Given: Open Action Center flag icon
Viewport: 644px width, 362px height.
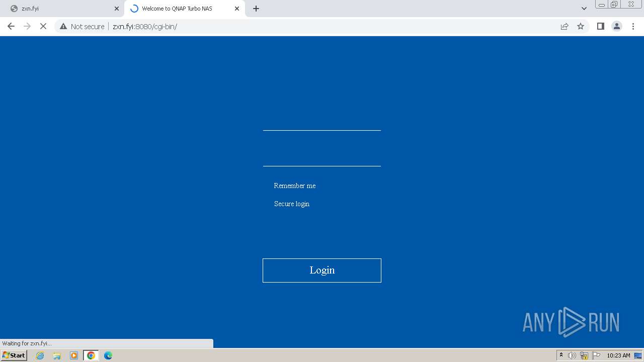Looking at the screenshot, I should coord(596,355).
